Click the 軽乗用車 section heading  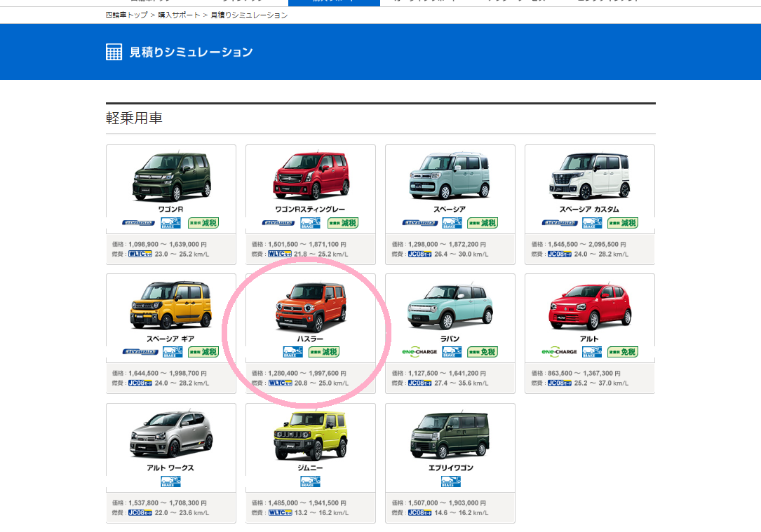pos(134,118)
